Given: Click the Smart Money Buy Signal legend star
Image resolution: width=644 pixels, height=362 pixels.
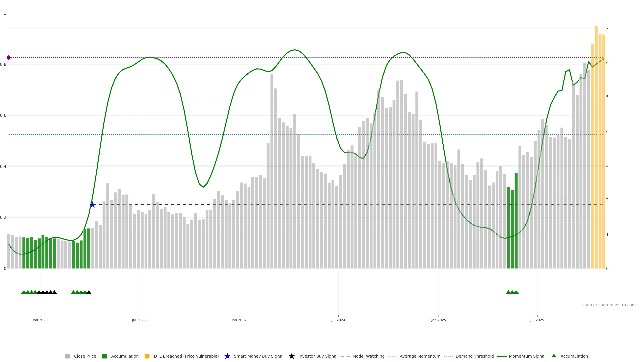Looking at the screenshot, I should click(227, 356).
